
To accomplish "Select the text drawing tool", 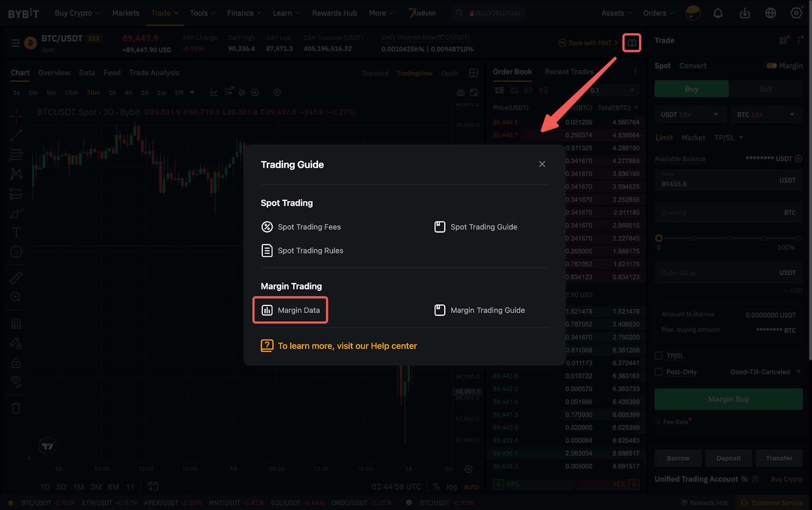I will tap(16, 232).
